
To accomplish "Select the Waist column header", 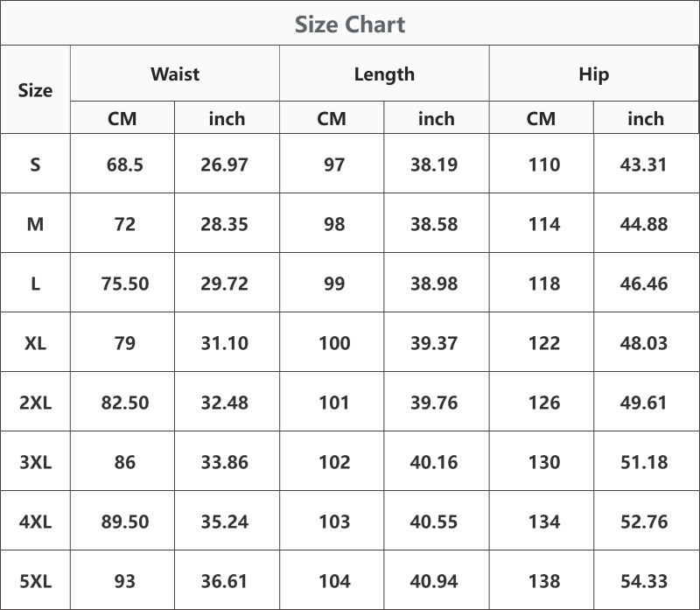I will coord(175,74).
